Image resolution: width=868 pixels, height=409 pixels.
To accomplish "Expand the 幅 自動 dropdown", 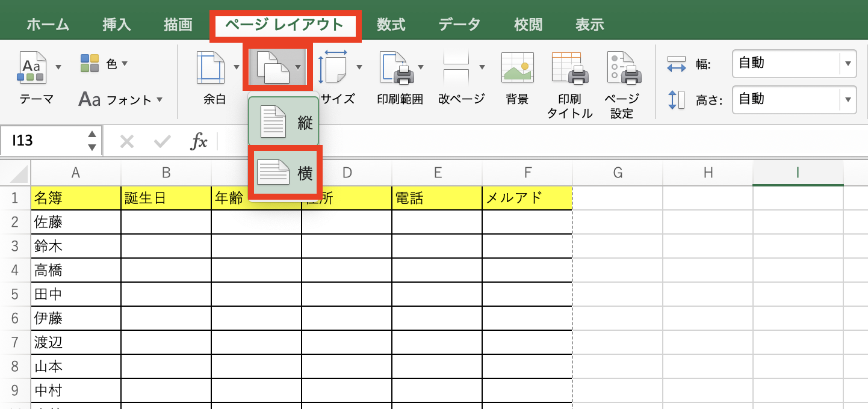I will point(849,64).
